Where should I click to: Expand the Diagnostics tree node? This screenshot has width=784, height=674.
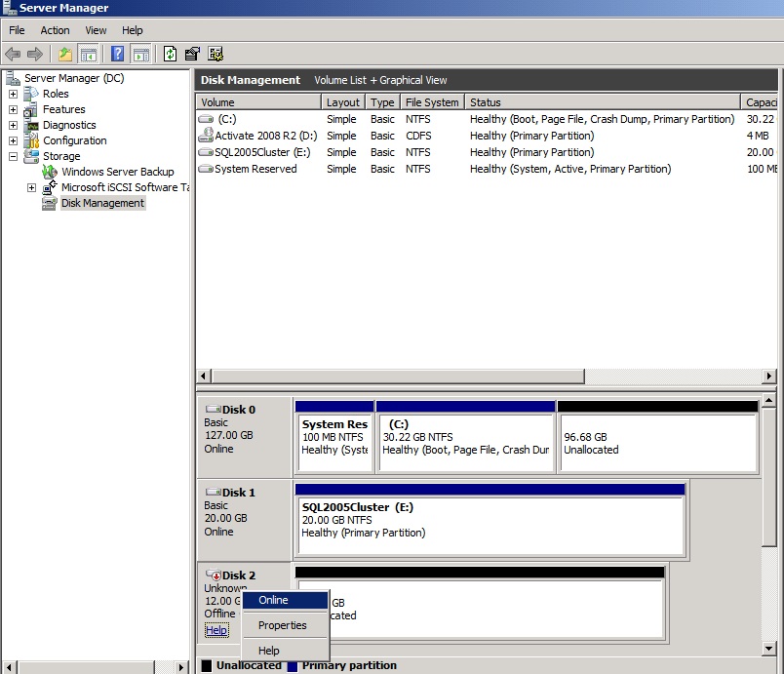[13, 125]
